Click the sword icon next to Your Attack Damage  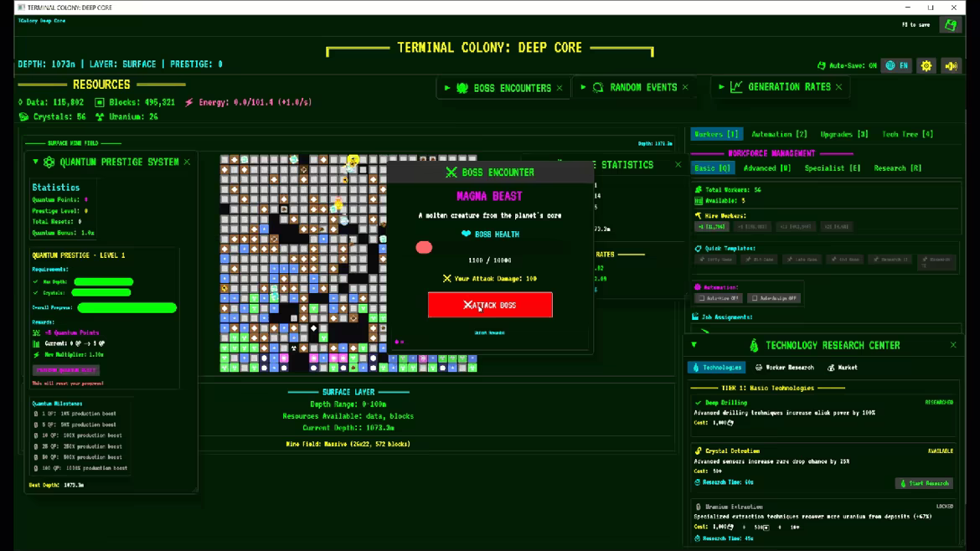coord(447,279)
